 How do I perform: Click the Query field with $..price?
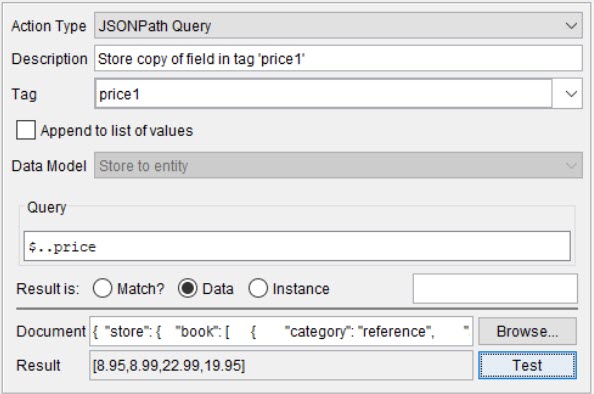[x=297, y=246]
